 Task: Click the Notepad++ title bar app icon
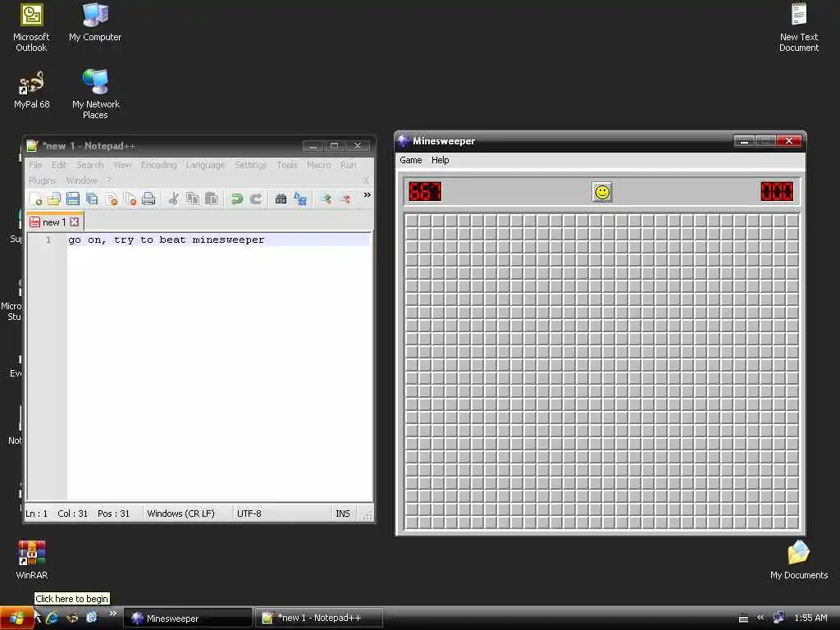[32, 146]
